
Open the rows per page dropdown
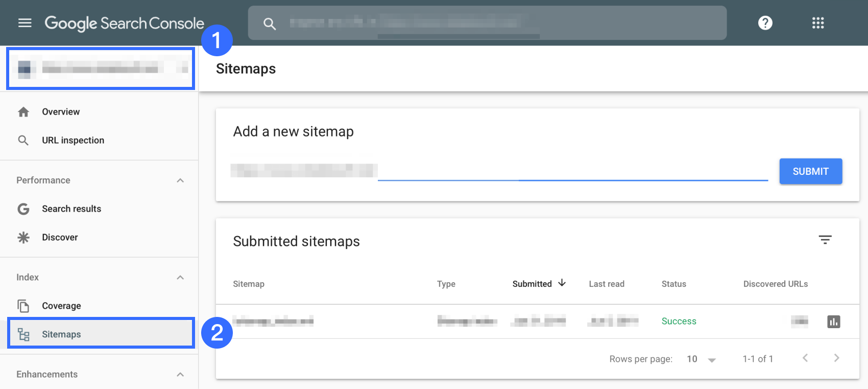pyautogui.click(x=701, y=359)
